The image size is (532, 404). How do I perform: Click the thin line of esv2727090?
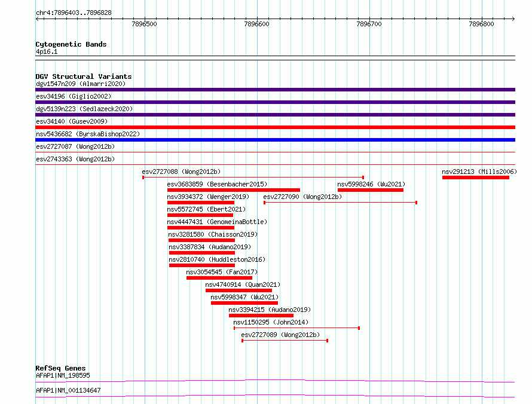coord(340,203)
